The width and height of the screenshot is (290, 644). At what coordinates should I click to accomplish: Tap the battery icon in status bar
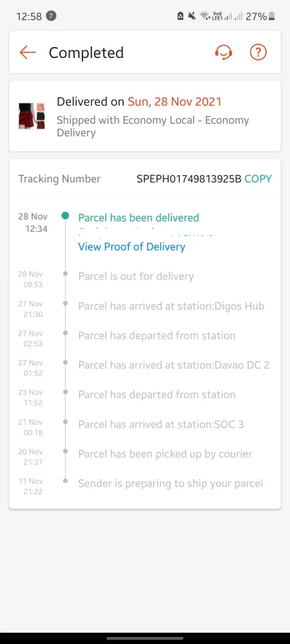[x=271, y=17]
